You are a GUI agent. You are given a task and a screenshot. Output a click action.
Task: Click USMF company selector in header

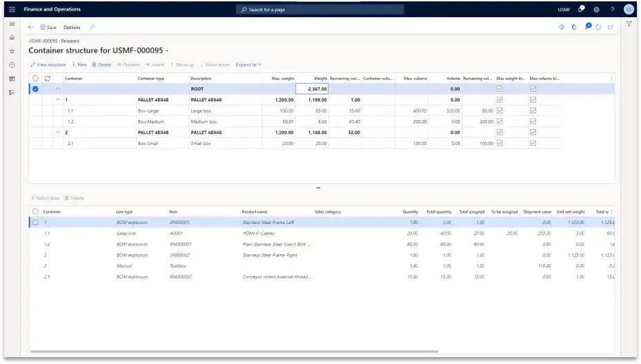coord(564,10)
